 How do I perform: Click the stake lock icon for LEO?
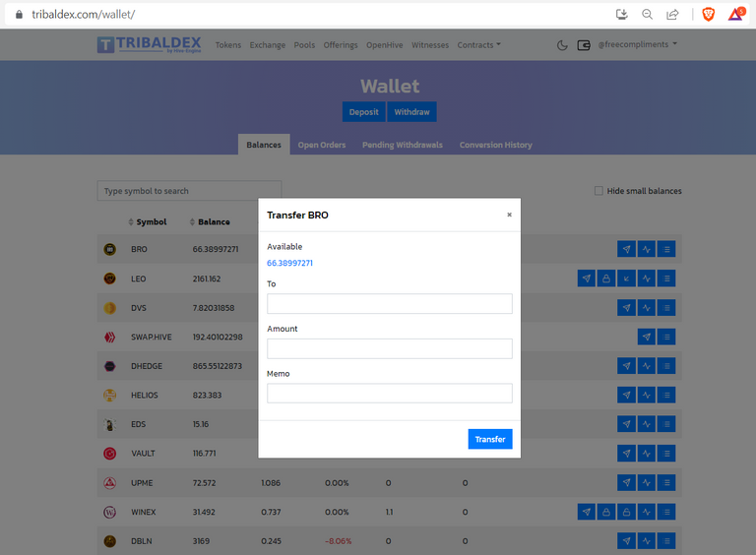pyautogui.click(x=606, y=278)
